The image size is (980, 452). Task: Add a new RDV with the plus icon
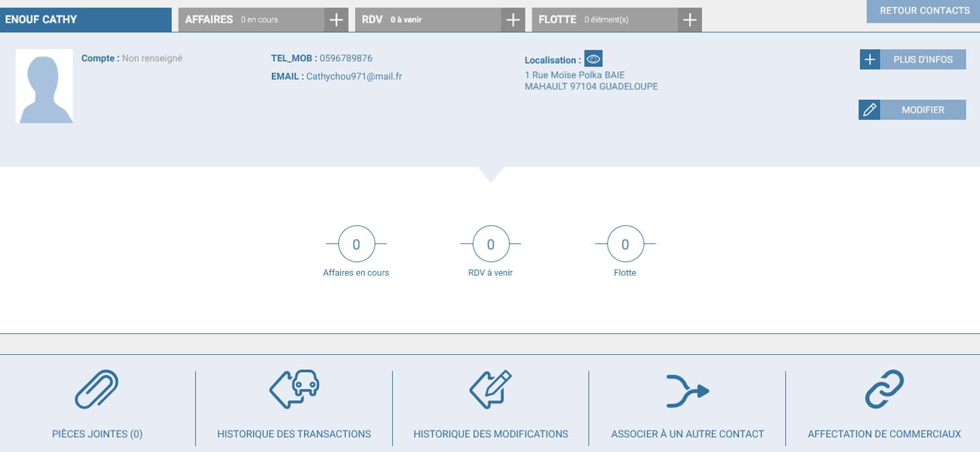pyautogui.click(x=513, y=20)
